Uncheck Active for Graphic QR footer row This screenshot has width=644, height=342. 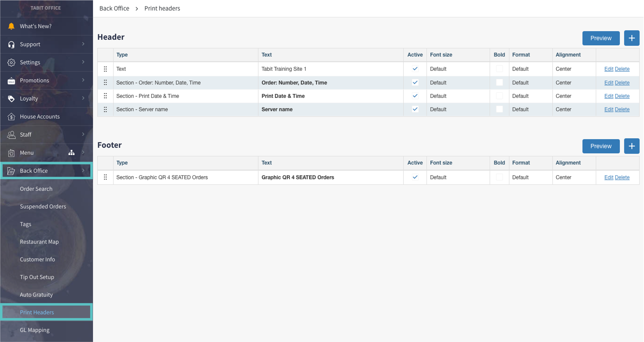[415, 177]
